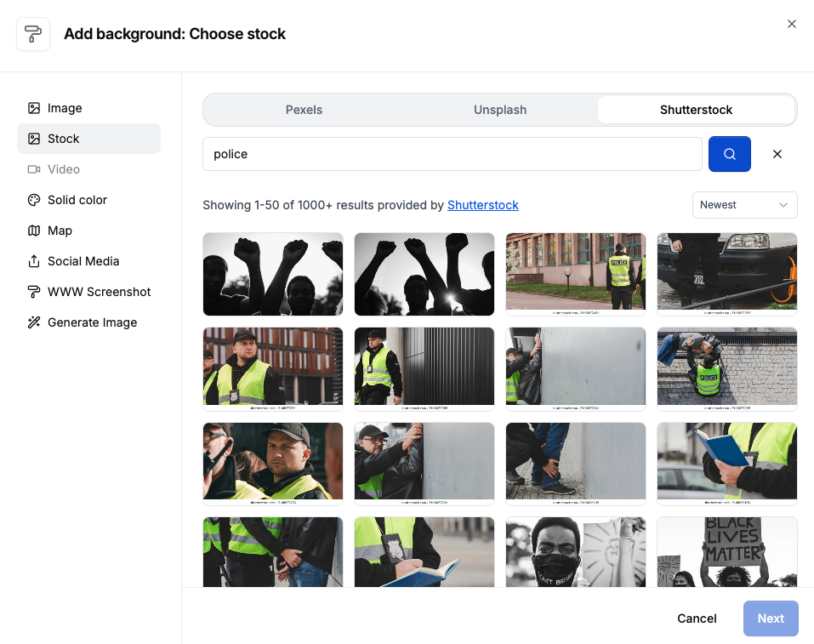The width and height of the screenshot is (814, 644).
Task: Select the Image option in sidebar
Action: 88,108
